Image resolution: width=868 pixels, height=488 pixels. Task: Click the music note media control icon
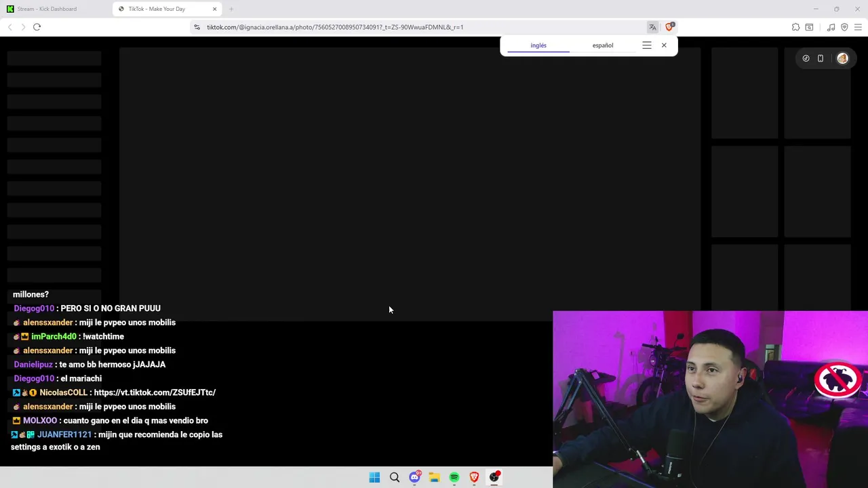831,27
